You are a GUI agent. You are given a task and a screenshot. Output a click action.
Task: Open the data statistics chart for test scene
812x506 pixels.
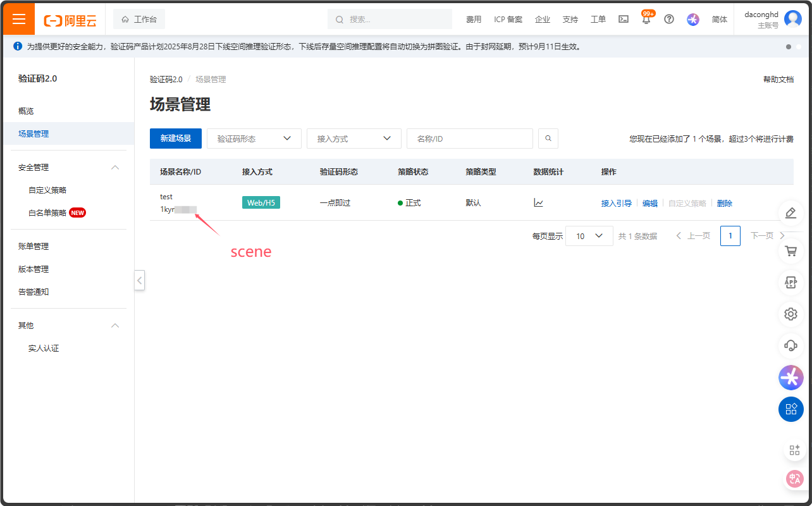click(538, 202)
